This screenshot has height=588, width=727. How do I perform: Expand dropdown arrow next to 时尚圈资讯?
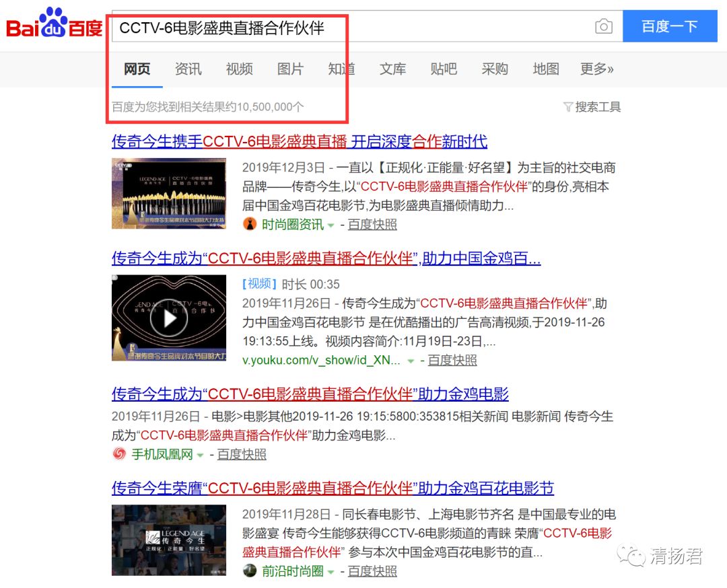pyautogui.click(x=331, y=225)
